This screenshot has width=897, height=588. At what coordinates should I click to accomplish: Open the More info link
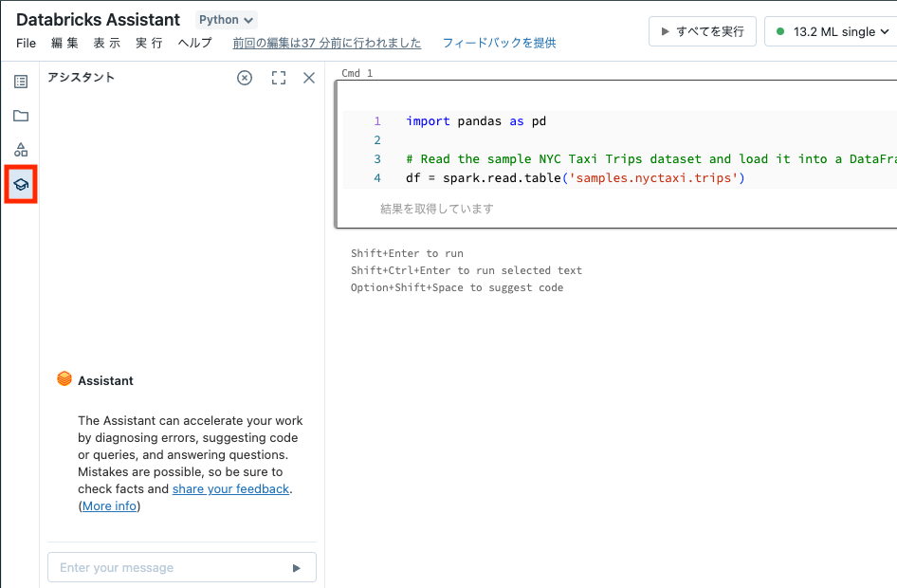108,505
